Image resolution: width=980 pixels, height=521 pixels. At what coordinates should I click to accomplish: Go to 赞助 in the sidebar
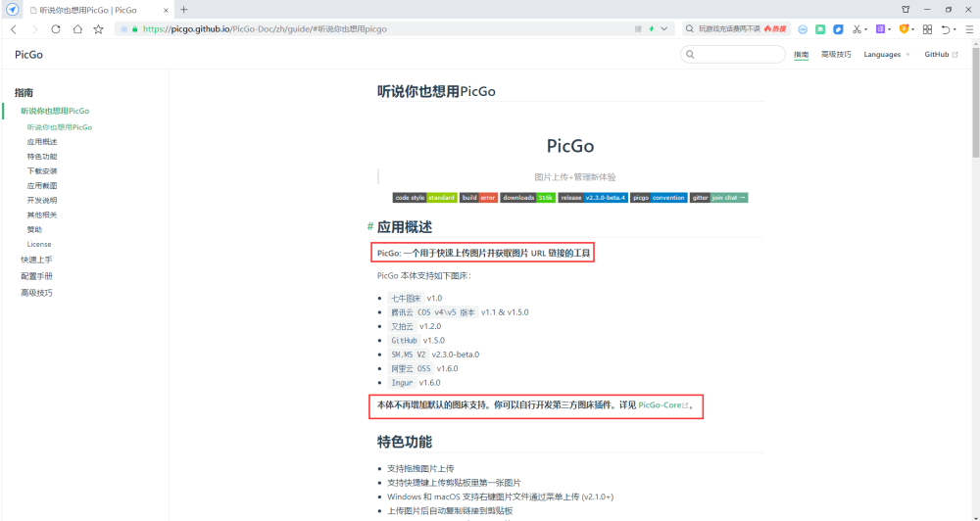coord(34,229)
